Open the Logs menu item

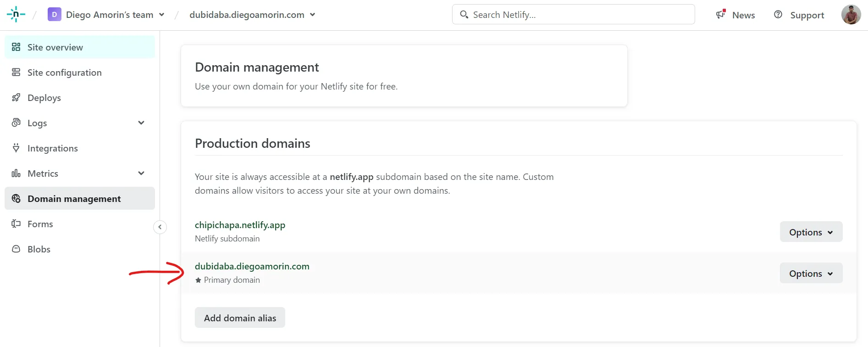point(80,123)
